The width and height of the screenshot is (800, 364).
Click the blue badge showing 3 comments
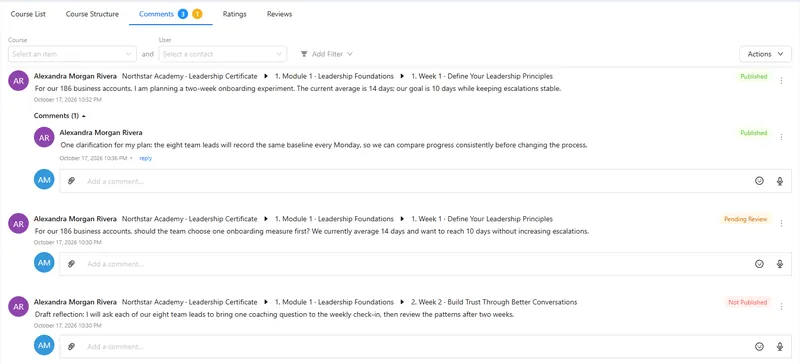point(183,14)
